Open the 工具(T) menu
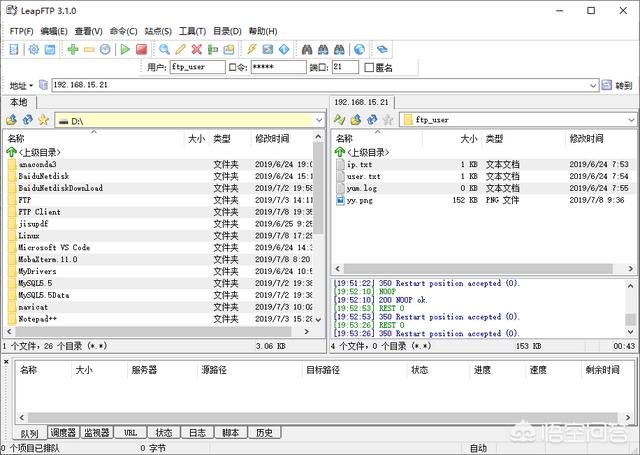The height and width of the screenshot is (455, 640). tap(192, 31)
